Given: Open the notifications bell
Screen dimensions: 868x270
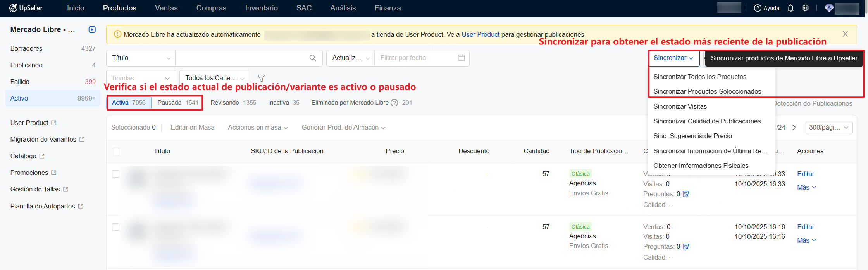Looking at the screenshot, I should click(790, 8).
